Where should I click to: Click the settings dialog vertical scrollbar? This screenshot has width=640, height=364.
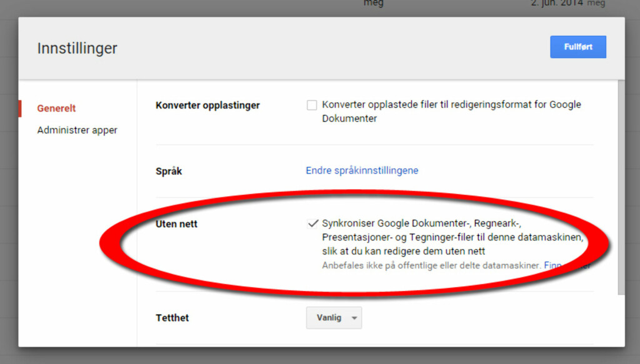tap(620, 187)
